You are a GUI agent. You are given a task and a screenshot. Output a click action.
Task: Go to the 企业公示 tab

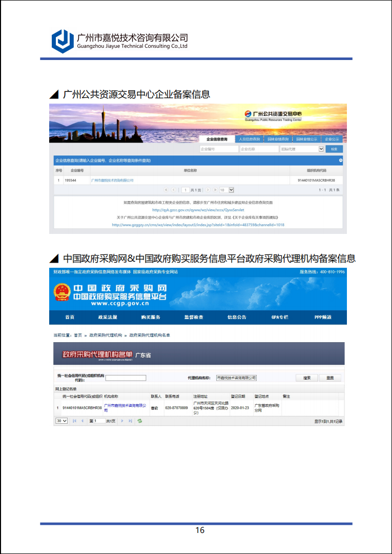(x=332, y=139)
